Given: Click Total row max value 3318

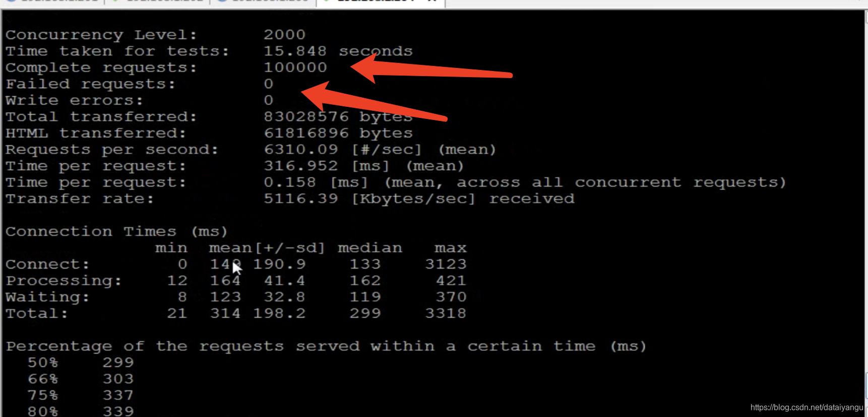Looking at the screenshot, I should tap(446, 313).
